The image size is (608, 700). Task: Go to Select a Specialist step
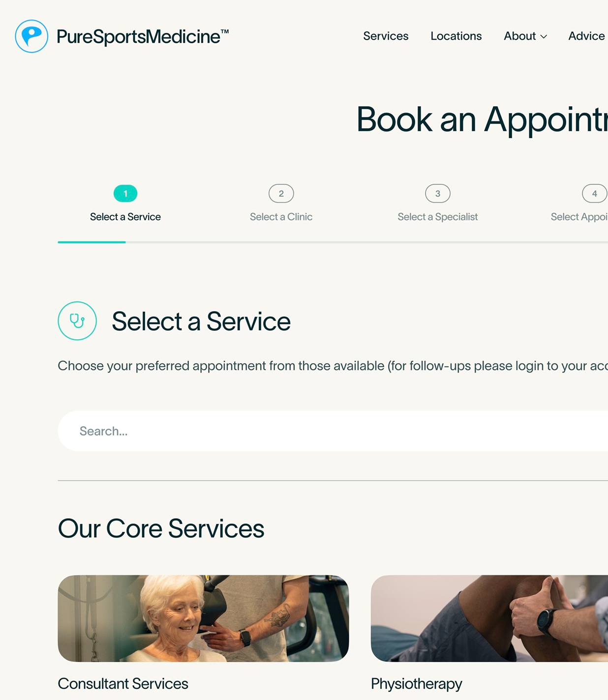(x=438, y=217)
